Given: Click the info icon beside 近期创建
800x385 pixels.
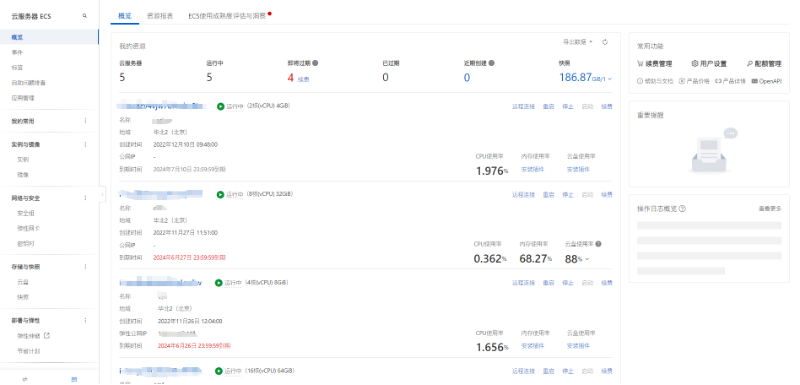Looking at the screenshot, I should pyautogui.click(x=491, y=63).
